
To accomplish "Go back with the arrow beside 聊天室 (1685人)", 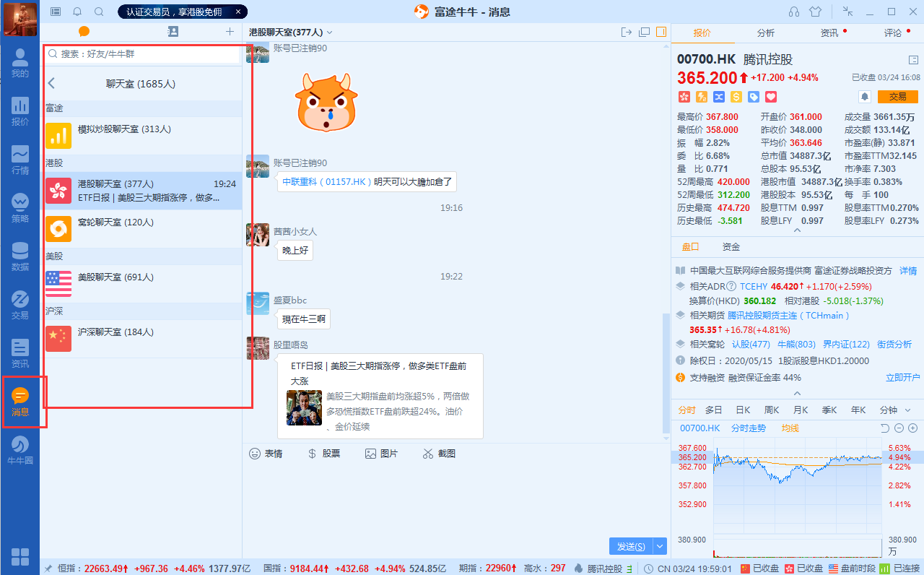I will point(51,84).
